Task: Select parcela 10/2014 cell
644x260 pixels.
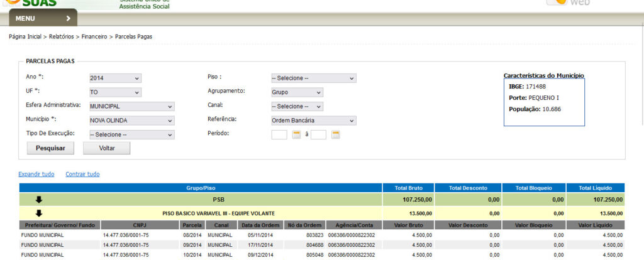Action: (x=192, y=255)
